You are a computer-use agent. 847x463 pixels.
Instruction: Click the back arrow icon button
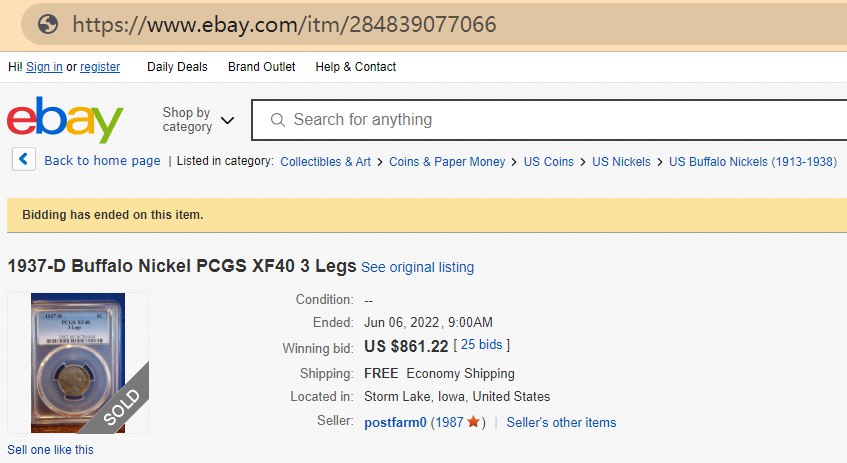click(23, 160)
